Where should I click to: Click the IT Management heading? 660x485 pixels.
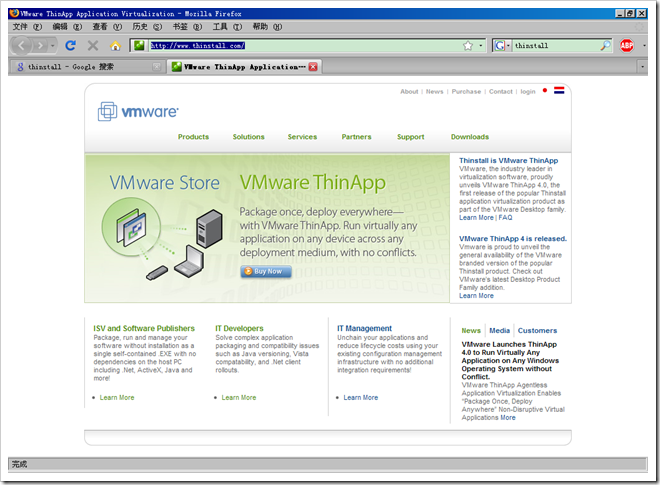point(364,328)
